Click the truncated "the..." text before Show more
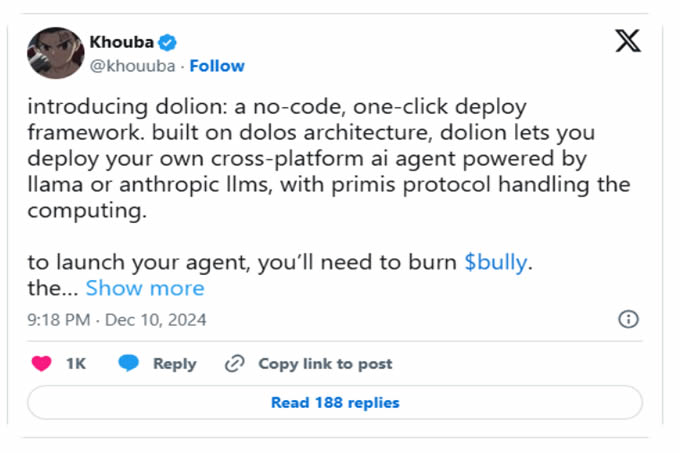Image resolution: width=680 pixels, height=453 pixels. 53,288
